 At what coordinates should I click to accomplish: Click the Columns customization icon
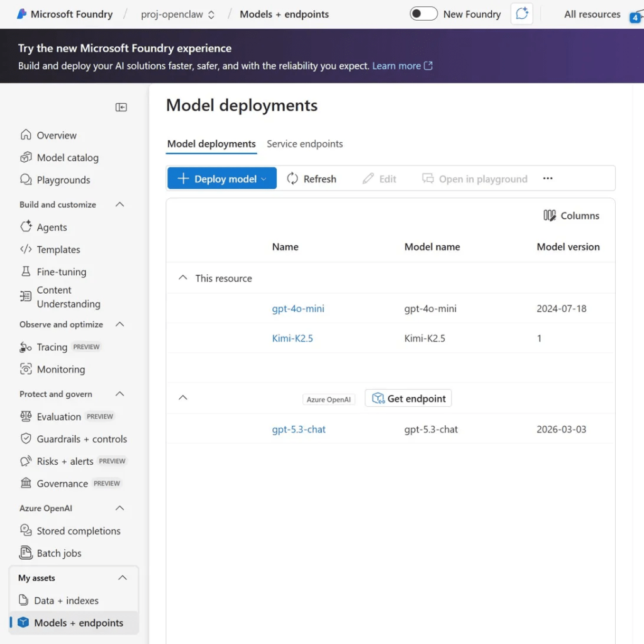click(550, 216)
